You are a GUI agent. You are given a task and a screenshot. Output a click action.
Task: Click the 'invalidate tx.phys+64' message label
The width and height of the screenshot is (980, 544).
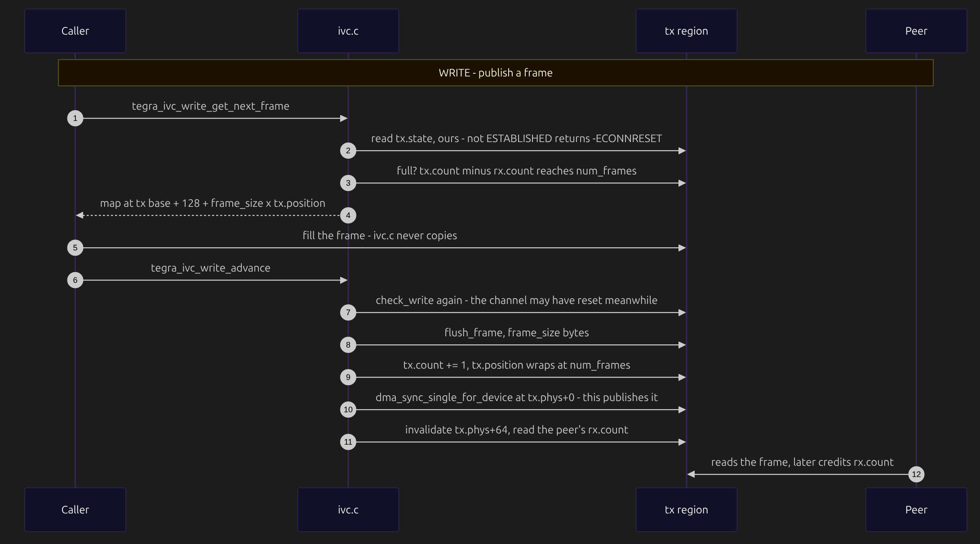517,430
